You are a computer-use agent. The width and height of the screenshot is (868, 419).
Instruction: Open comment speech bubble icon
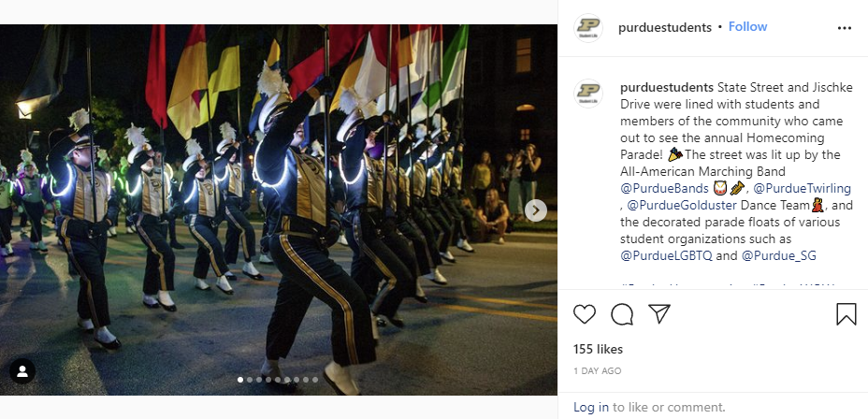click(x=622, y=314)
